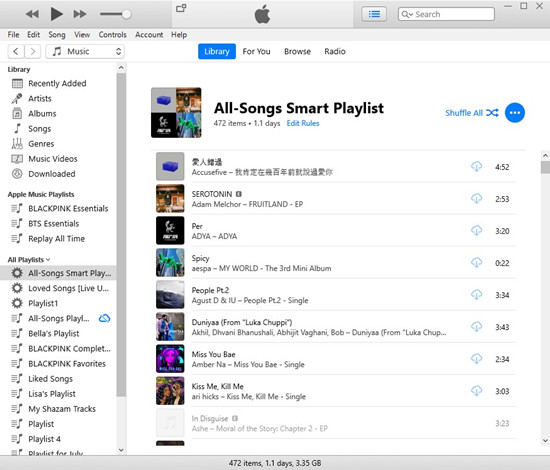Open the miniplayer window icon
Screen dimensions: 550x470
click(x=181, y=8)
